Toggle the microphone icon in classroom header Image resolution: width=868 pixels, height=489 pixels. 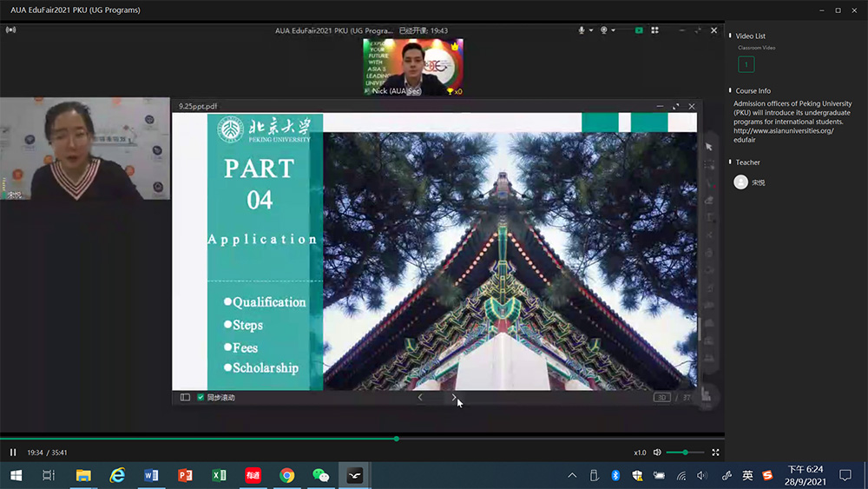tap(582, 30)
